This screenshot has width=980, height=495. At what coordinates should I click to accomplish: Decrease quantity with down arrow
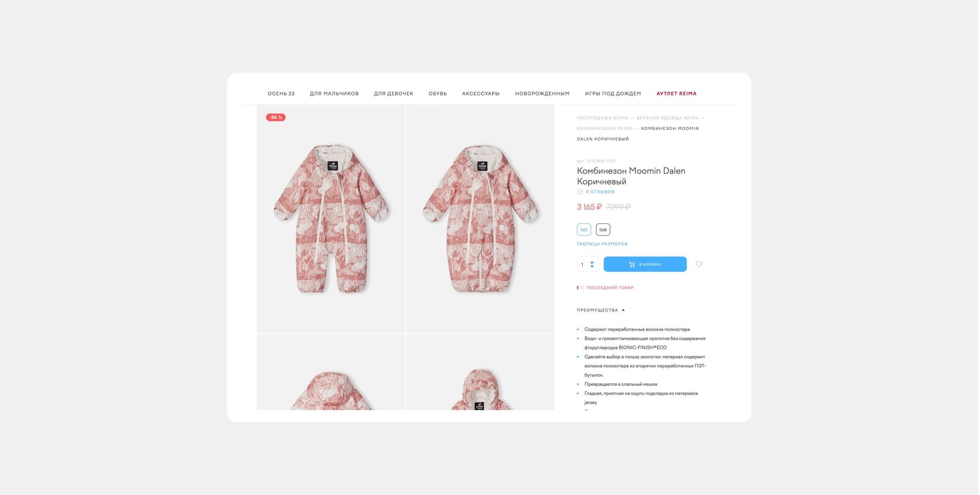point(592,266)
